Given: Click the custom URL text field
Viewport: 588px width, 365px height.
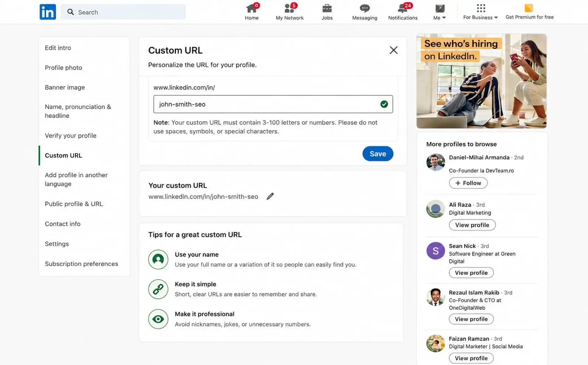Looking at the screenshot, I should 273,104.
